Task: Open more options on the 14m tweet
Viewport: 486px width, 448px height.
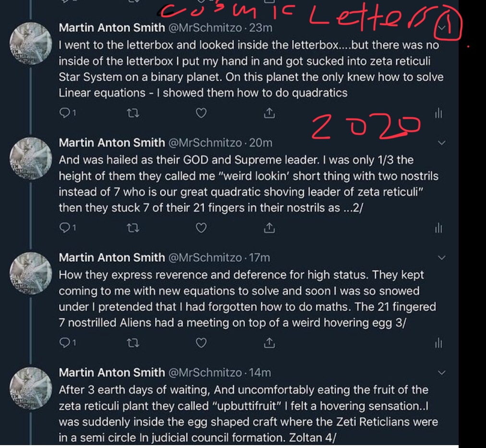Action: click(441, 373)
